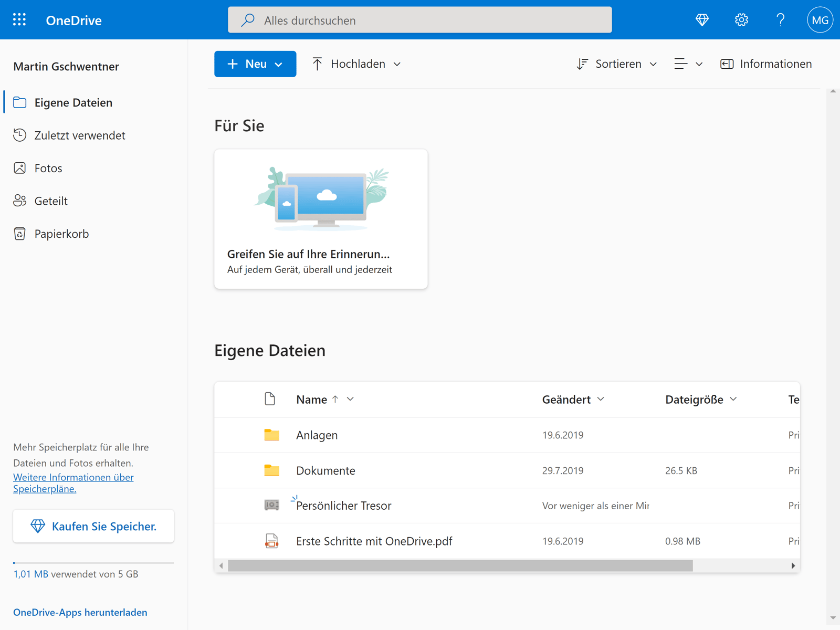Click the storage usage progress bar
840x630 pixels.
coord(93,563)
